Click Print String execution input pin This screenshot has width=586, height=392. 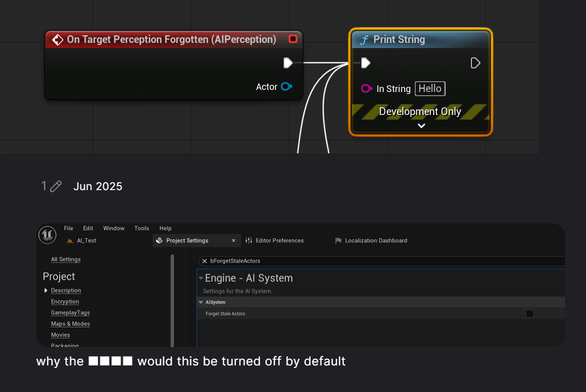click(365, 63)
